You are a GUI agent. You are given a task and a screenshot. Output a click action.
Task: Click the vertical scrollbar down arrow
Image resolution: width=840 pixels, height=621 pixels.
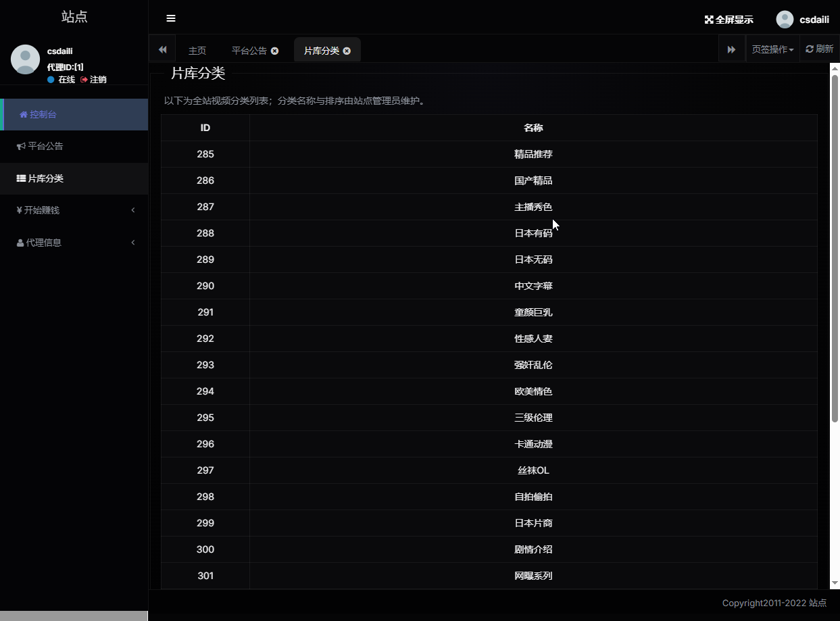click(x=835, y=582)
